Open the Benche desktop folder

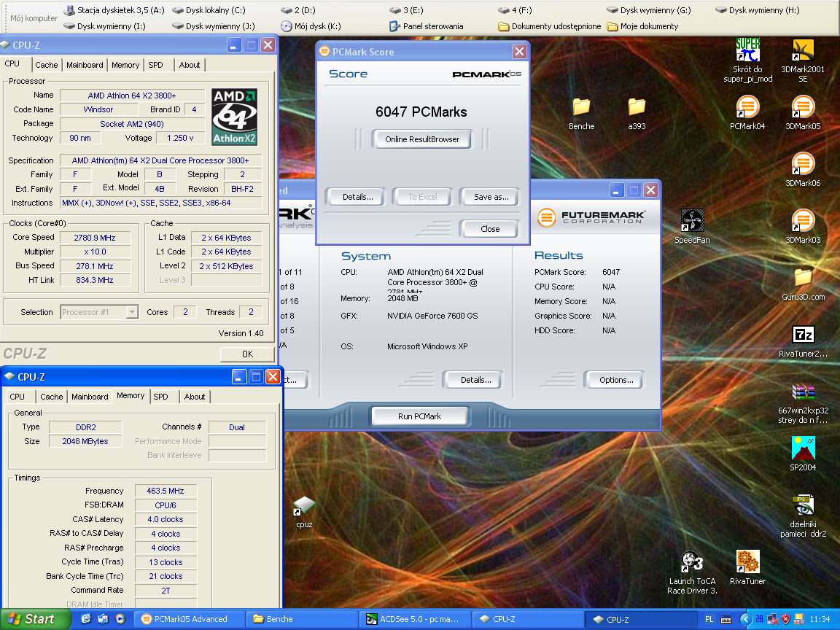click(581, 114)
